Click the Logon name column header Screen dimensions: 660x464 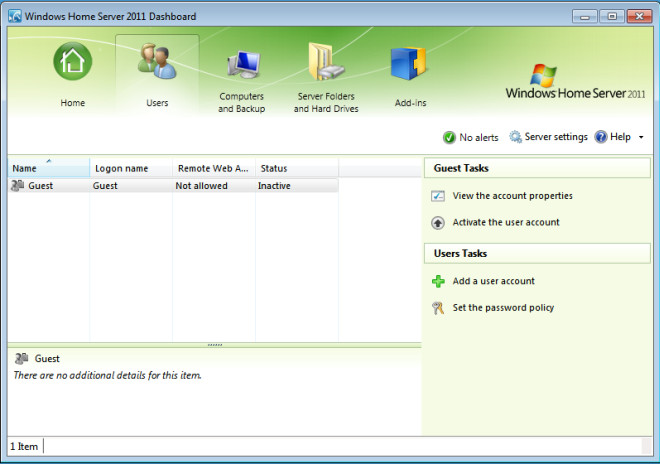pos(130,169)
